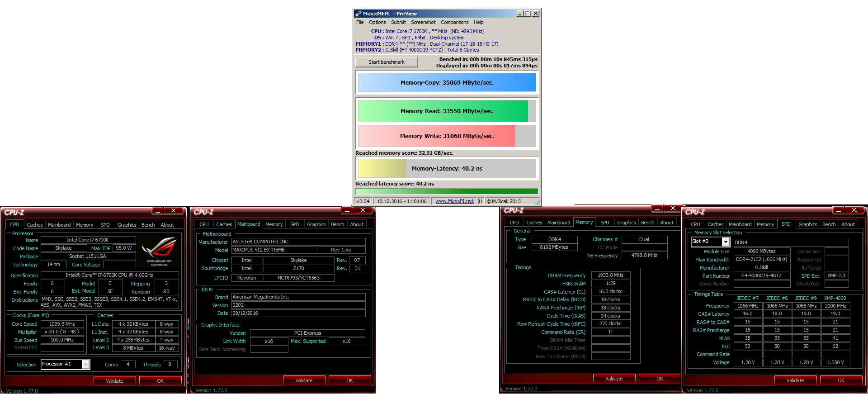Click OK in the CPU-Z SPD window
The width and height of the screenshot is (868, 394).
point(841,380)
